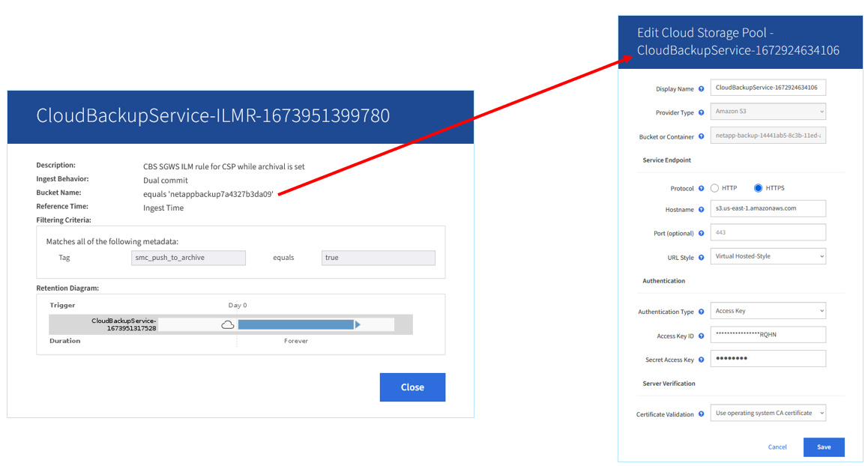
Task: Open the Provider Type dropdown
Action: (x=768, y=111)
